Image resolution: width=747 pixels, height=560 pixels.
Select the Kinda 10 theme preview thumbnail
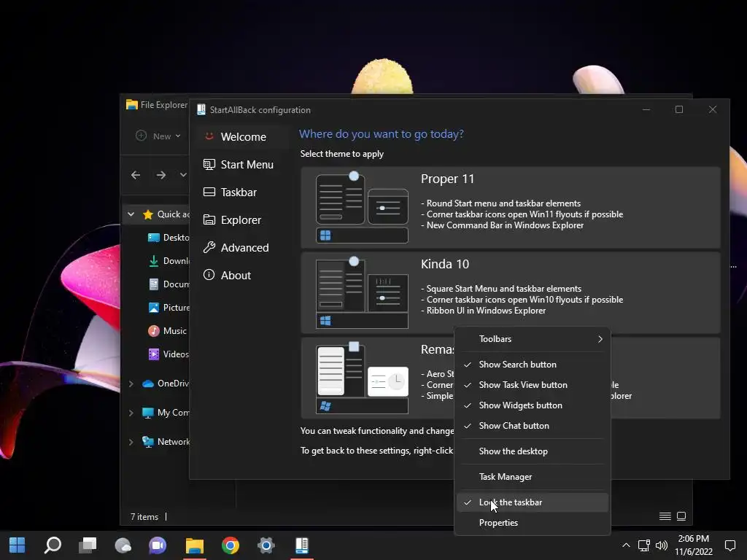[x=362, y=293]
